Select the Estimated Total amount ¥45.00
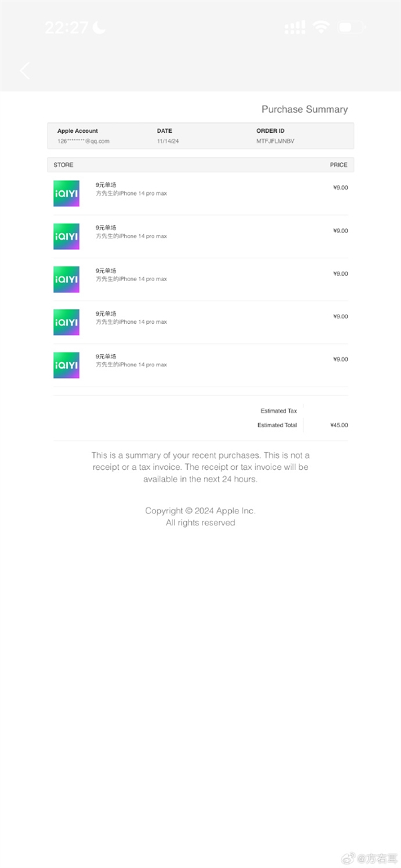The width and height of the screenshot is (401, 868). click(339, 425)
